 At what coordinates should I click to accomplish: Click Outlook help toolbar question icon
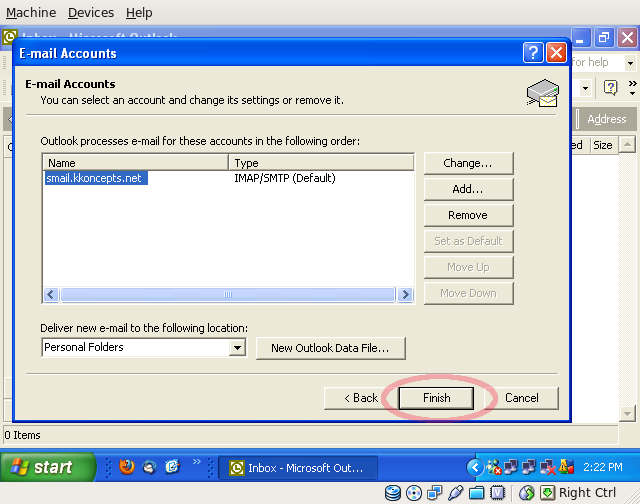click(x=611, y=87)
